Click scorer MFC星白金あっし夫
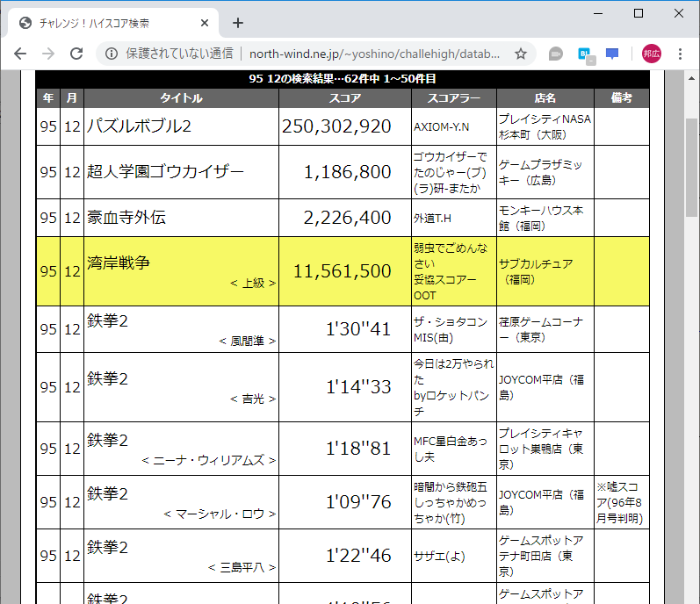This screenshot has height=604, width=700. (451, 449)
